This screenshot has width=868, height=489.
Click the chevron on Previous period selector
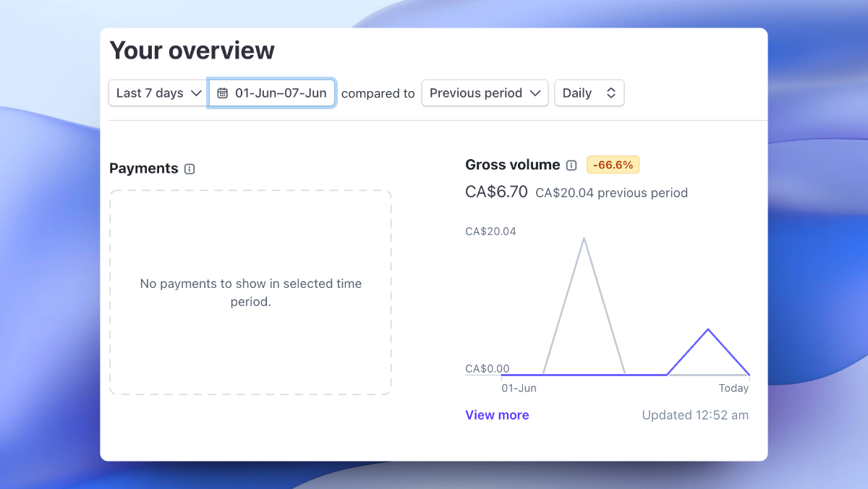pos(535,93)
